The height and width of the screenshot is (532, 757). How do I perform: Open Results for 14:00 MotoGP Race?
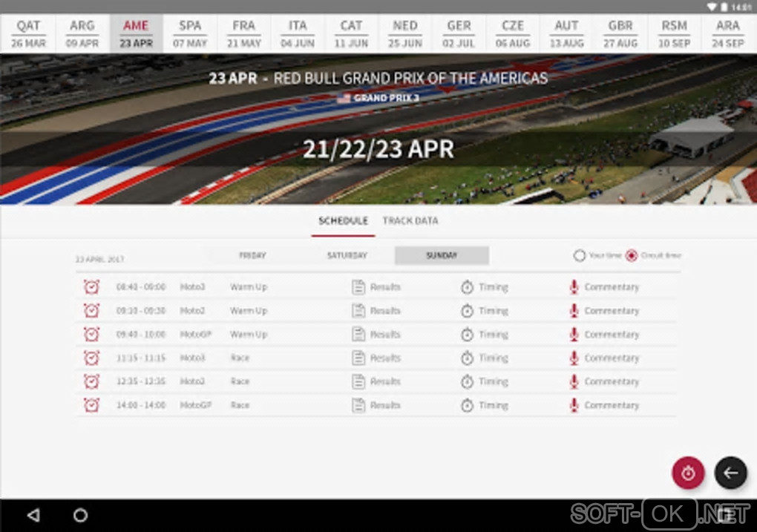(x=376, y=405)
